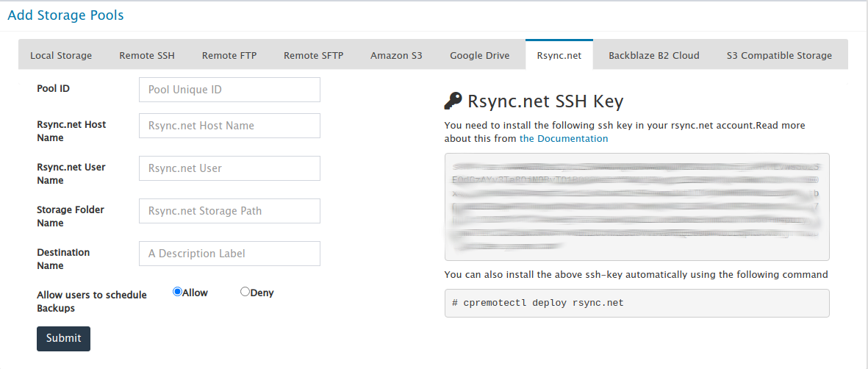Open the Documentation link
The width and height of the screenshot is (868, 369).
click(564, 138)
